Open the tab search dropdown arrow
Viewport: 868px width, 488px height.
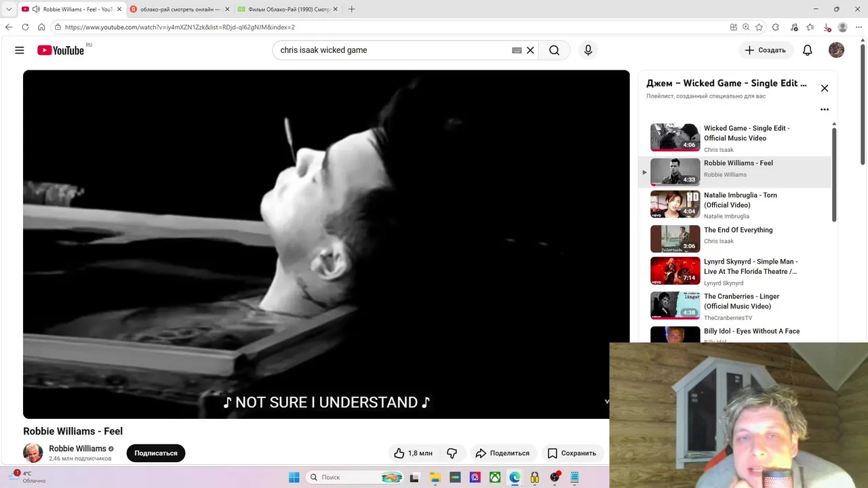pos(9,9)
